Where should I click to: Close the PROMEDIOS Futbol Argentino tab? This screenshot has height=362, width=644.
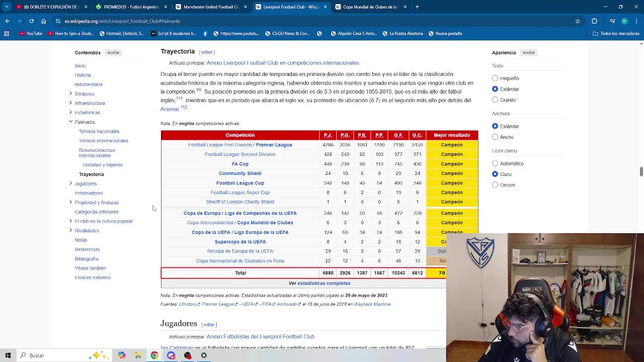pyautogui.click(x=166, y=7)
